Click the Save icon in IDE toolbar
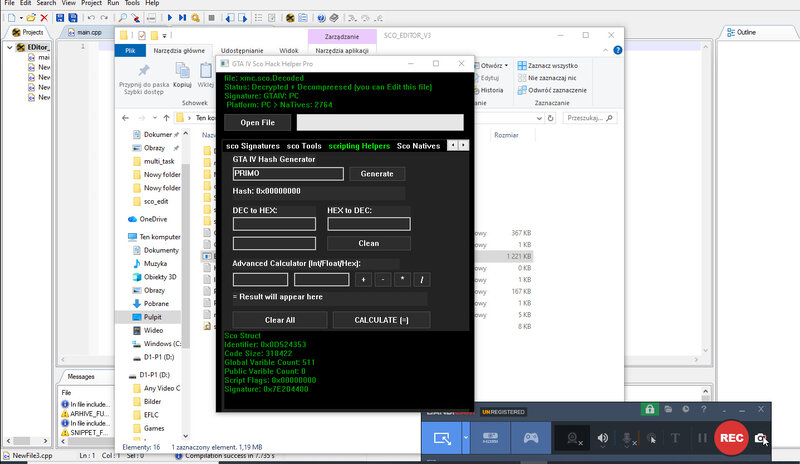This screenshot has height=464, width=800. tap(60, 18)
